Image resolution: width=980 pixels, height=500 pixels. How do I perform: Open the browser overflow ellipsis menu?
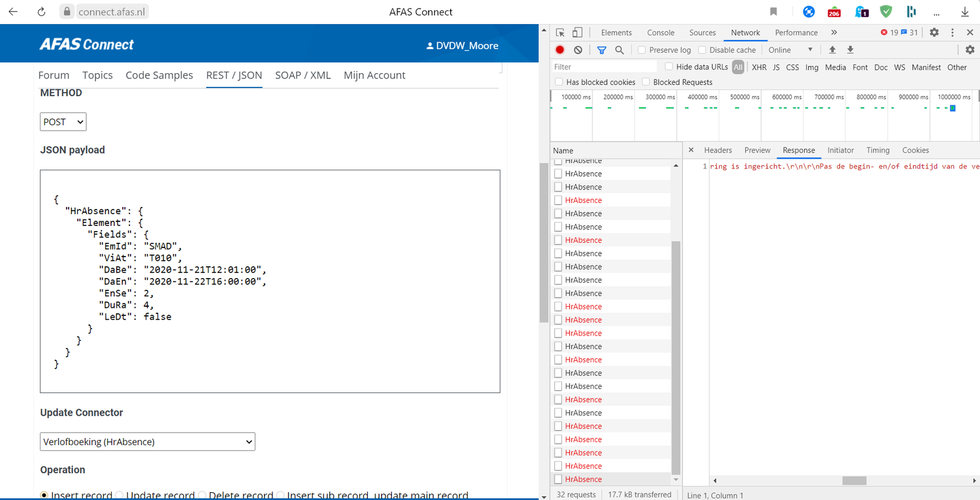(937, 12)
